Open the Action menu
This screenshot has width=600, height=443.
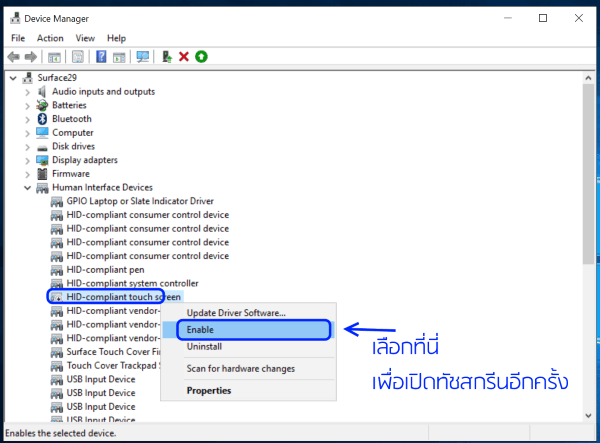click(x=50, y=38)
